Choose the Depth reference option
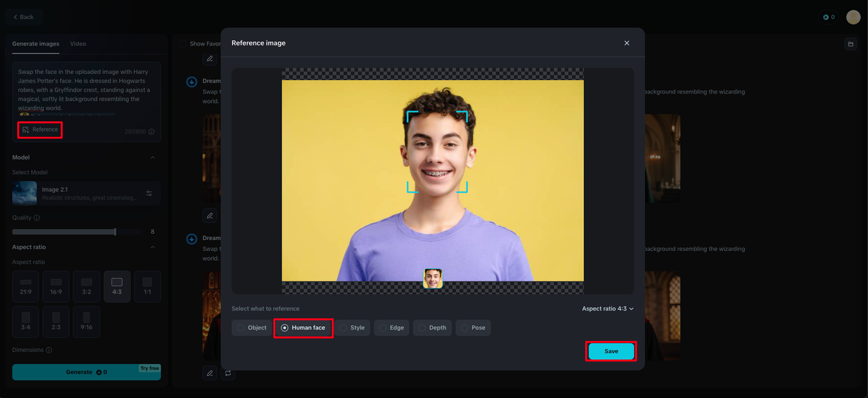Viewport: 868px width, 398px height. coord(432,327)
